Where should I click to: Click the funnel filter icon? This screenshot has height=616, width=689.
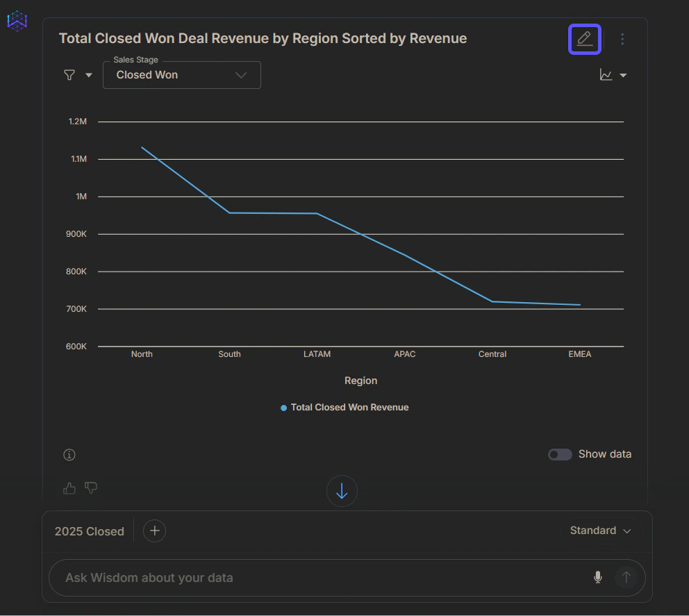69,75
